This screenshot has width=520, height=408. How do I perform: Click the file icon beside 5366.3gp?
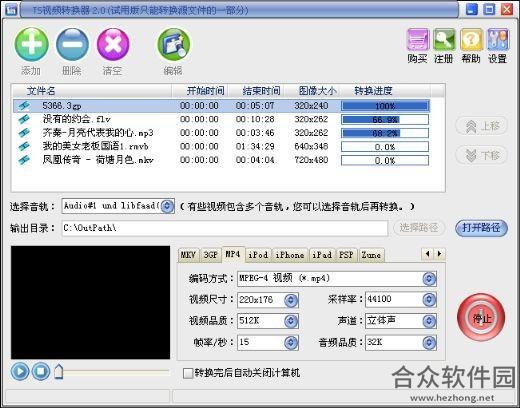24,106
